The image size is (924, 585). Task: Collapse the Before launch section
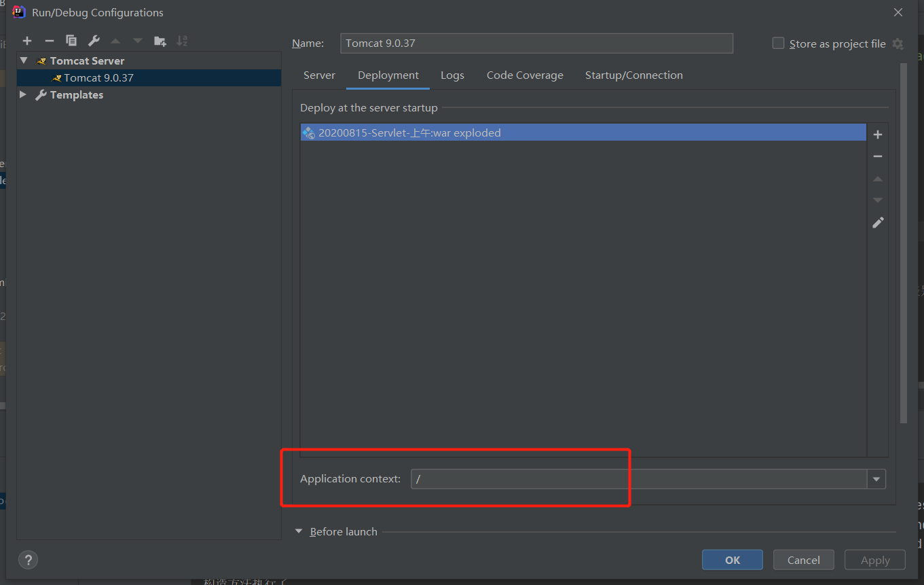(x=299, y=531)
